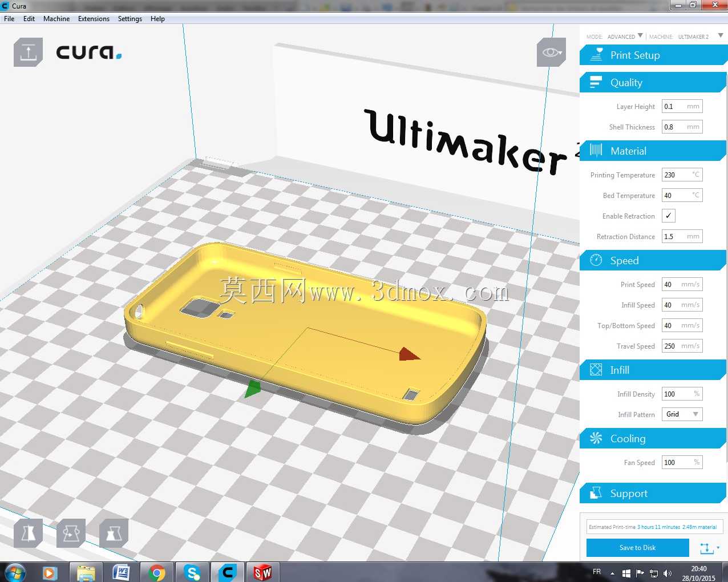Click the estimated print-time text
This screenshot has width=728, height=582.
pos(653,527)
